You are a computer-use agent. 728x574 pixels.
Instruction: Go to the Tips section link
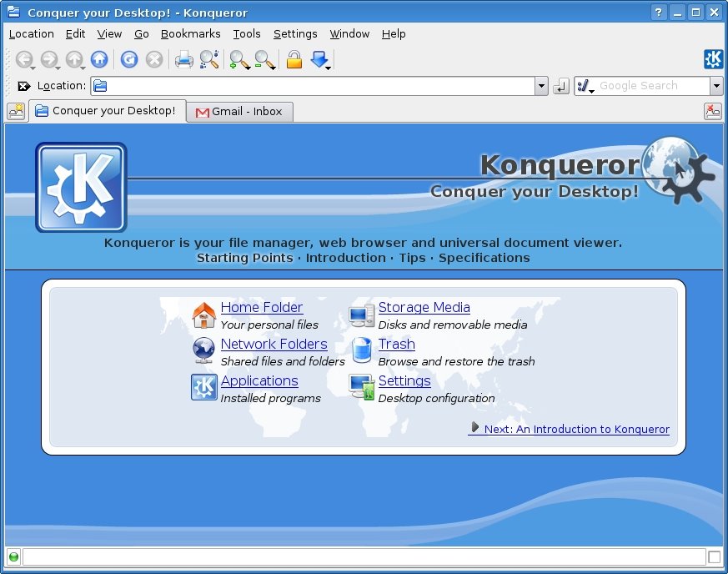(x=412, y=258)
